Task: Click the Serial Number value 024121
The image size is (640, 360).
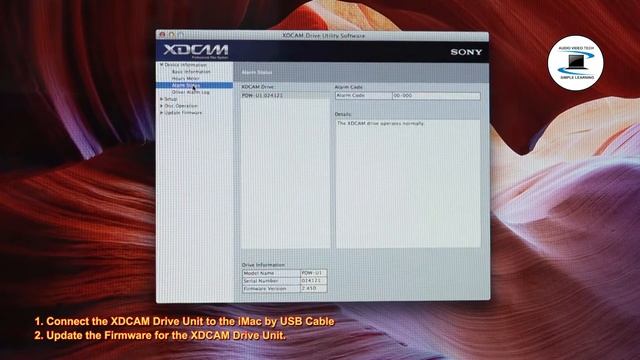Action: (x=313, y=281)
